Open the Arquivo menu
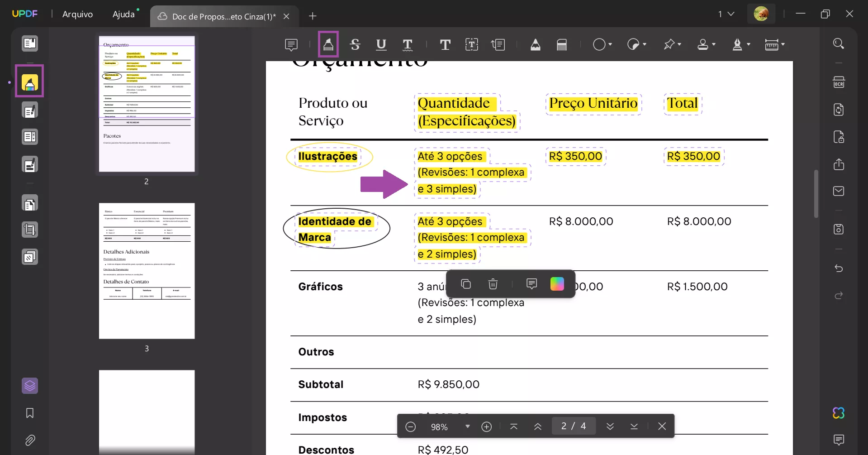The height and width of the screenshot is (455, 868). pos(77,14)
